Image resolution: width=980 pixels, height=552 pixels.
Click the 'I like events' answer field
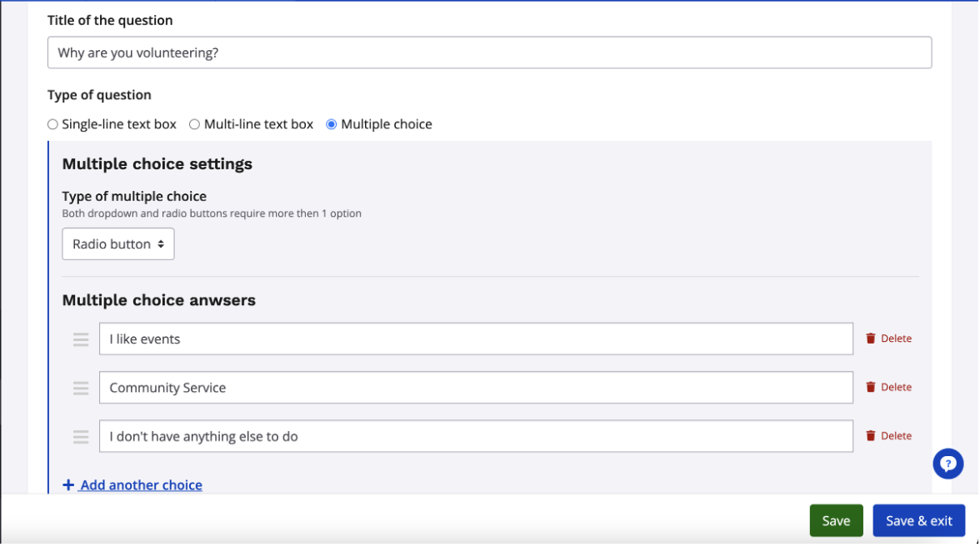click(476, 339)
